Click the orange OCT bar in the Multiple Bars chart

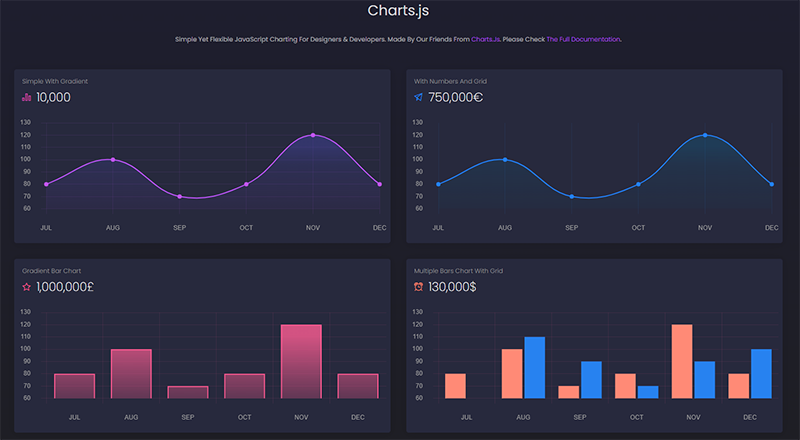[625, 386]
